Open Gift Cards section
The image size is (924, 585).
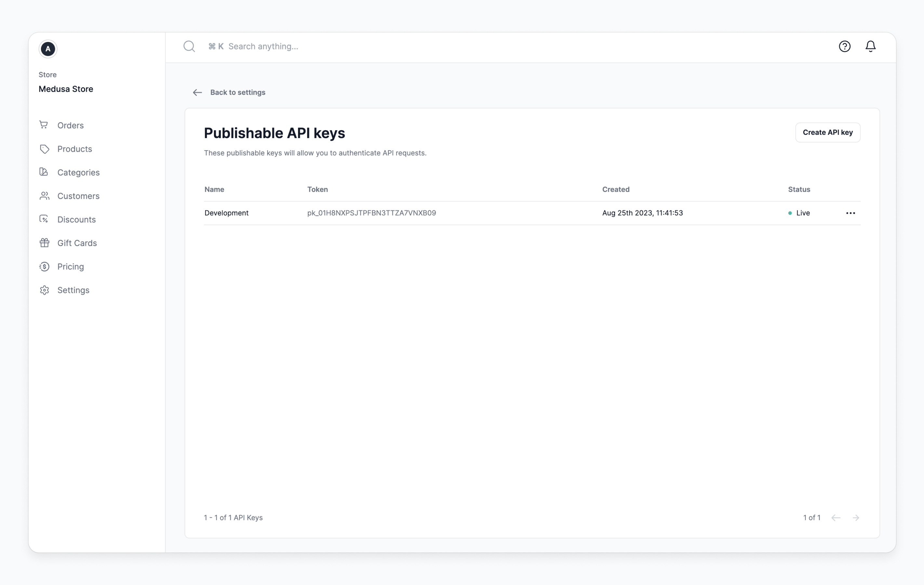tap(77, 243)
